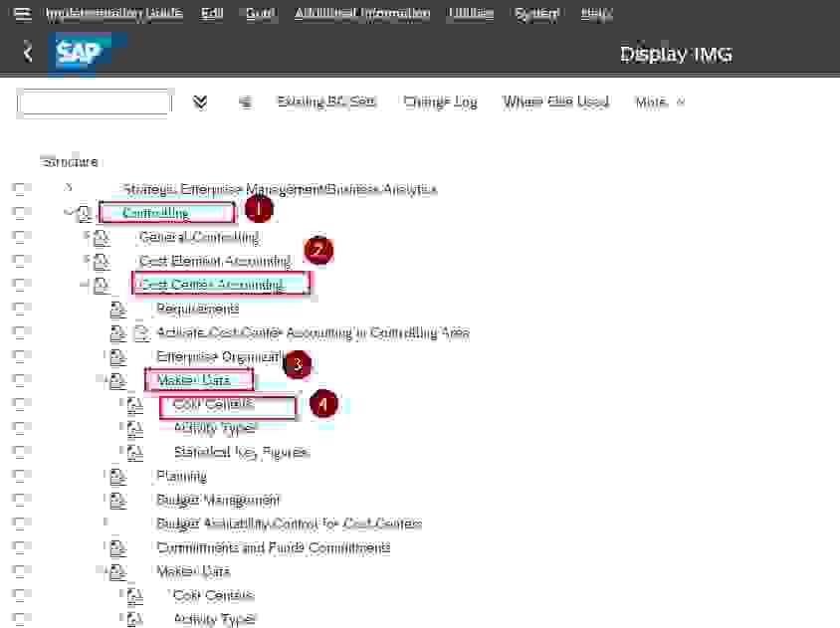
Task: Select the checkbox on the Controlling row
Action: [x=22, y=211]
